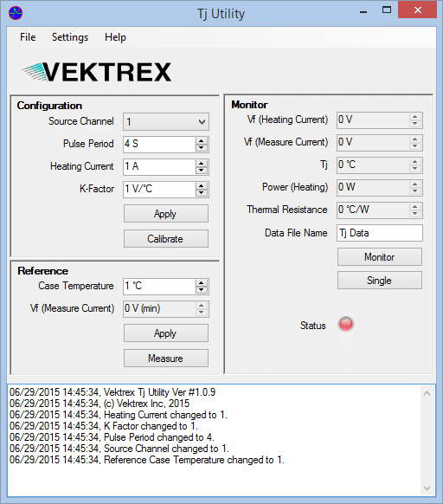The width and height of the screenshot is (443, 504).
Task: Click Apply in the Configuration panel
Action: point(166,214)
